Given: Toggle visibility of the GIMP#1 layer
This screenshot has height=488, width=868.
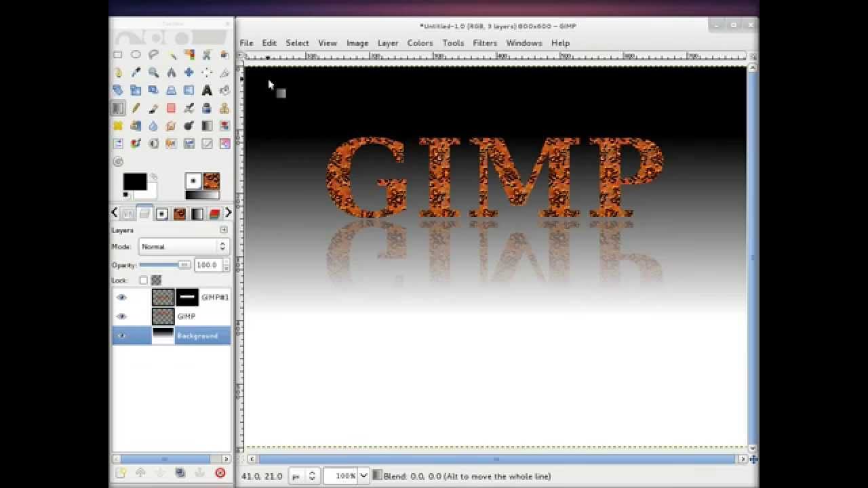Looking at the screenshot, I should pos(121,297).
